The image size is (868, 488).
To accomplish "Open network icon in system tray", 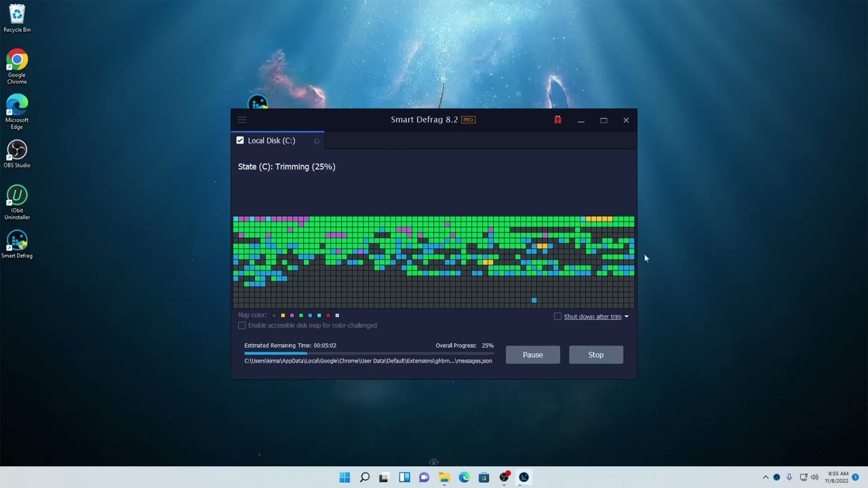I will coord(804,477).
